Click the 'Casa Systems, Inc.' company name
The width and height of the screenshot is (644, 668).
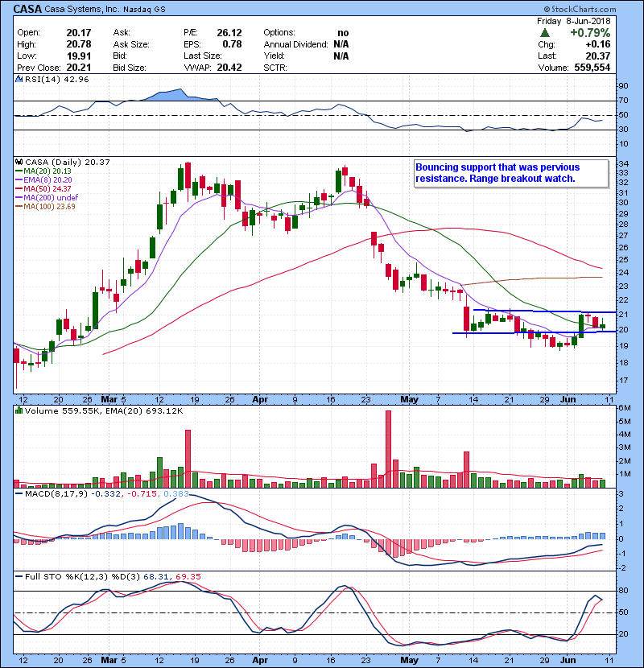[x=82, y=10]
